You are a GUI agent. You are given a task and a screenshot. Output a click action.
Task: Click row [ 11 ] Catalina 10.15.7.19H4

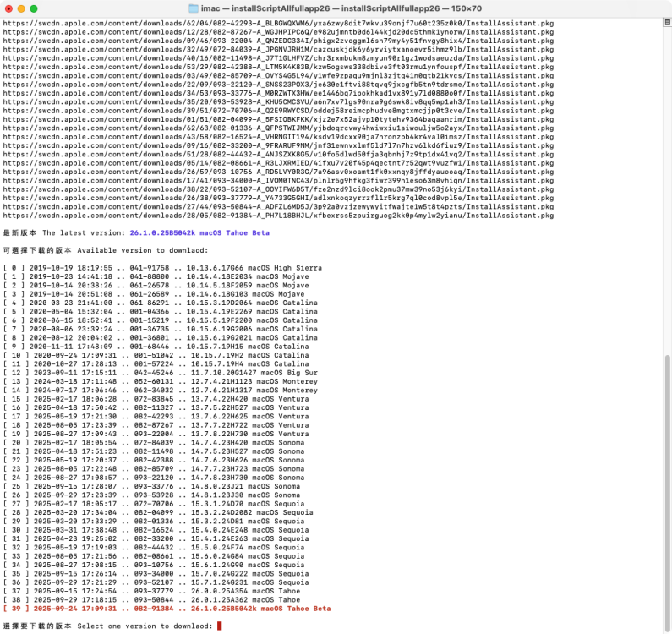point(156,364)
